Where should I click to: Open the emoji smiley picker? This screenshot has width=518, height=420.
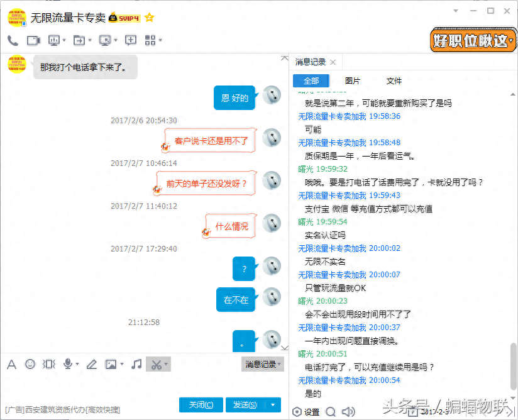click(30, 364)
